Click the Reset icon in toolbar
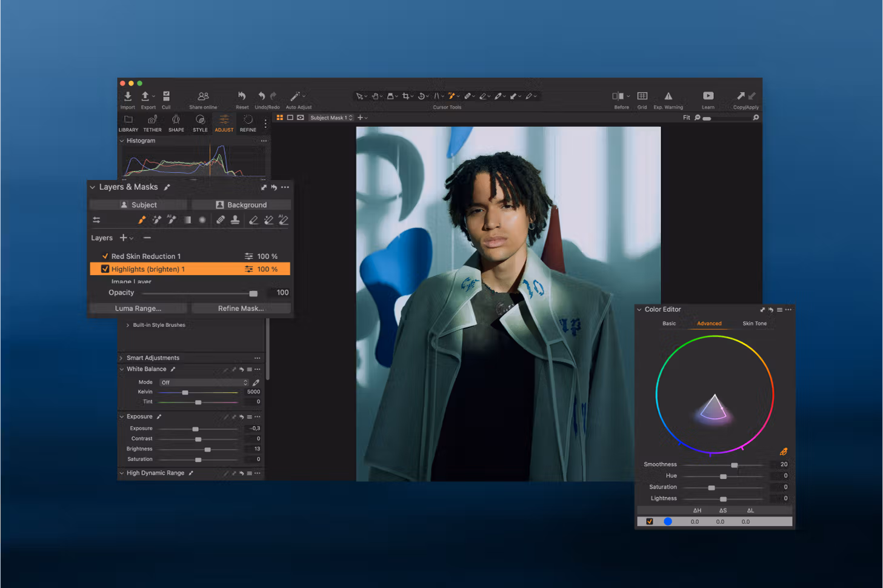Viewport: 883px width, 588px height. click(242, 96)
